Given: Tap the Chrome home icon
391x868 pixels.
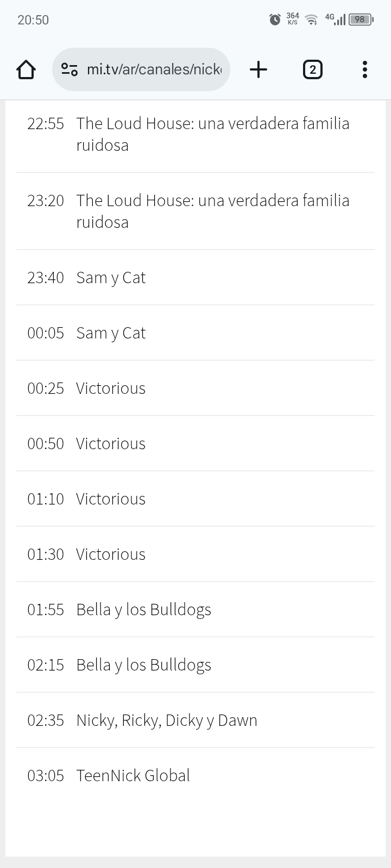Looking at the screenshot, I should click(x=26, y=69).
